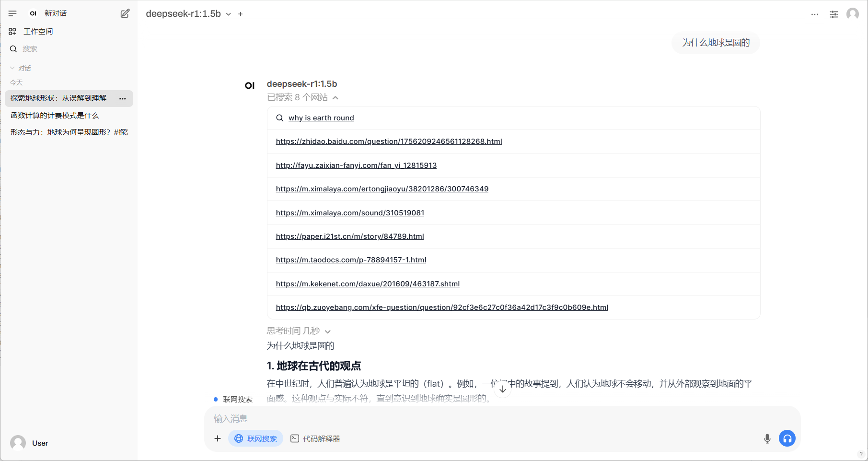The height and width of the screenshot is (461, 868).
Task: Click the user message 为什么地球是圆的 bubble
Action: [716, 43]
